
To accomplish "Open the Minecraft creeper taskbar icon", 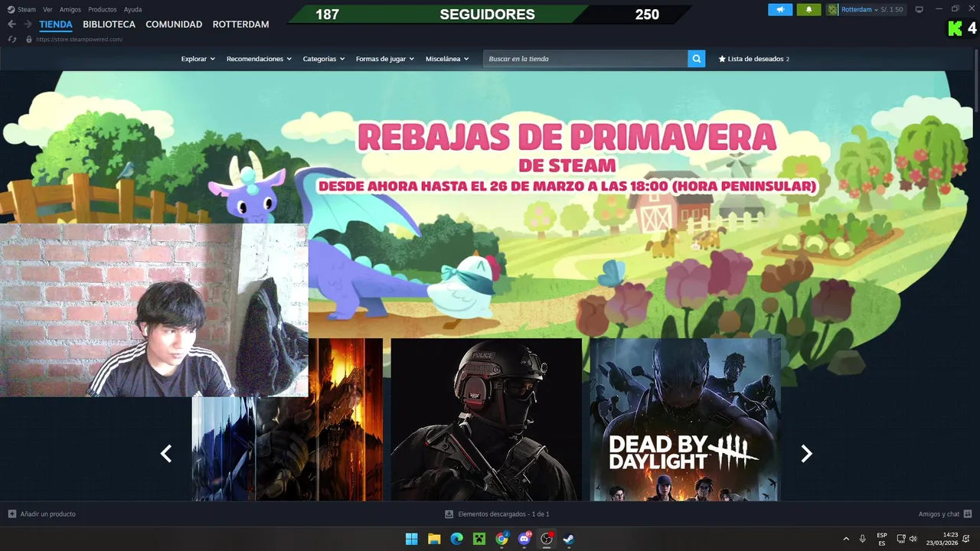I will coord(479,539).
